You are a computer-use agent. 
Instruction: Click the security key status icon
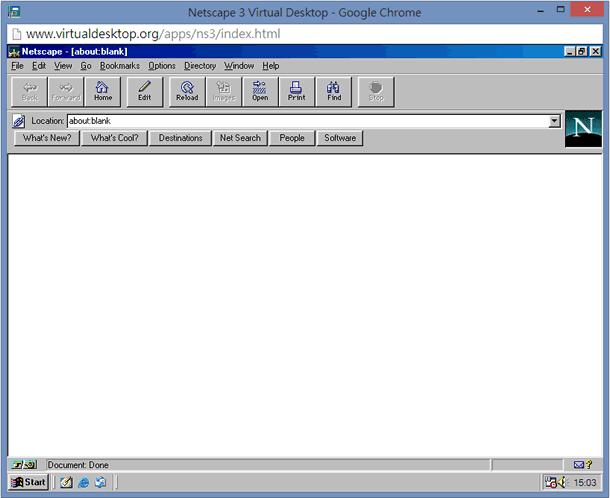(24, 465)
